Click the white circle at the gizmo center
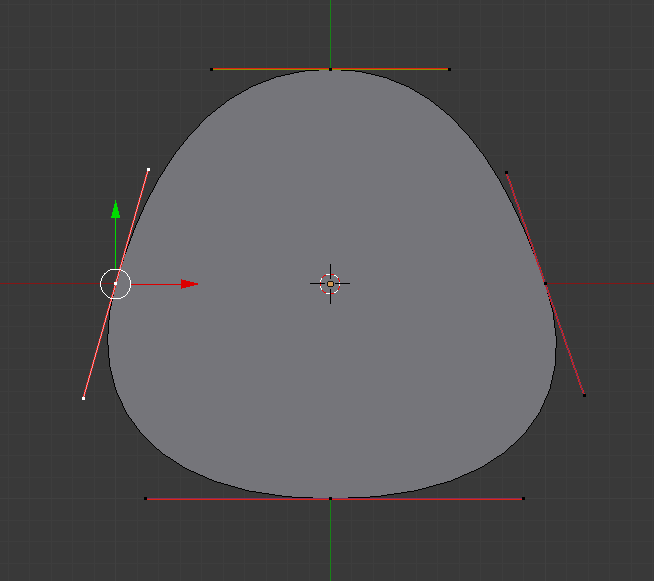Screen dimensions: 654x581 click(x=116, y=284)
